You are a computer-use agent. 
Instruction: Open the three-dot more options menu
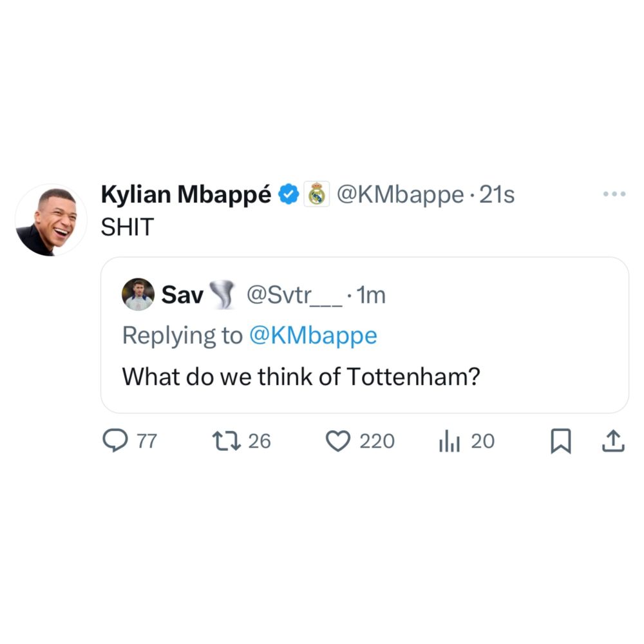coord(614,194)
